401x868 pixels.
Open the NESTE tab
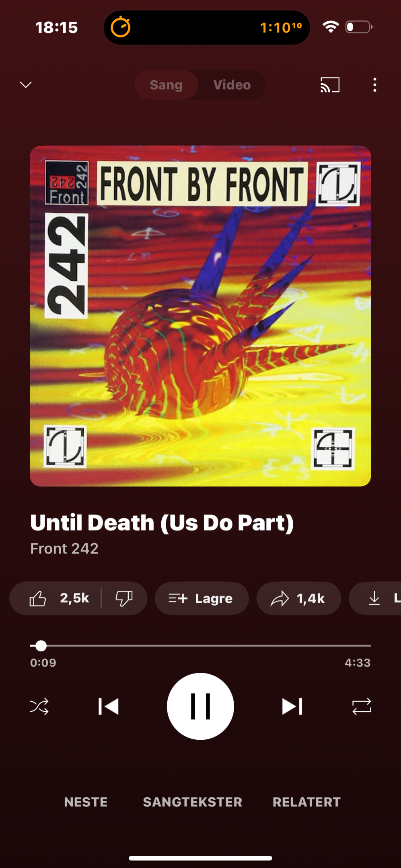pyautogui.click(x=86, y=802)
